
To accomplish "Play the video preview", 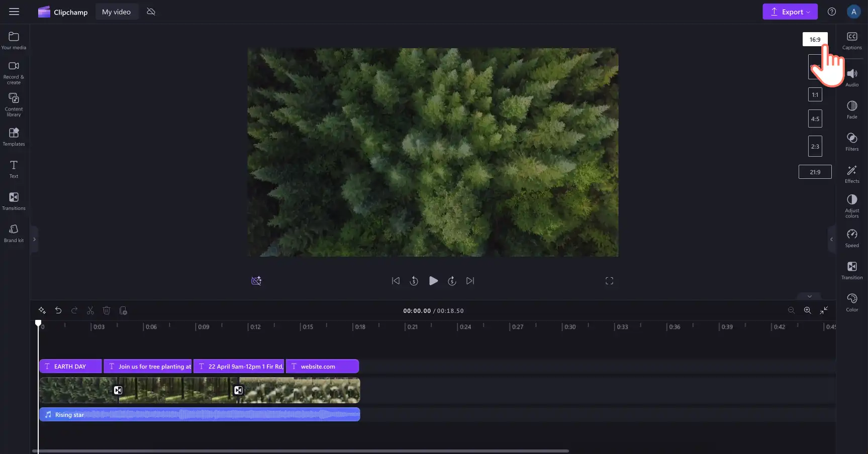I will pos(433,281).
